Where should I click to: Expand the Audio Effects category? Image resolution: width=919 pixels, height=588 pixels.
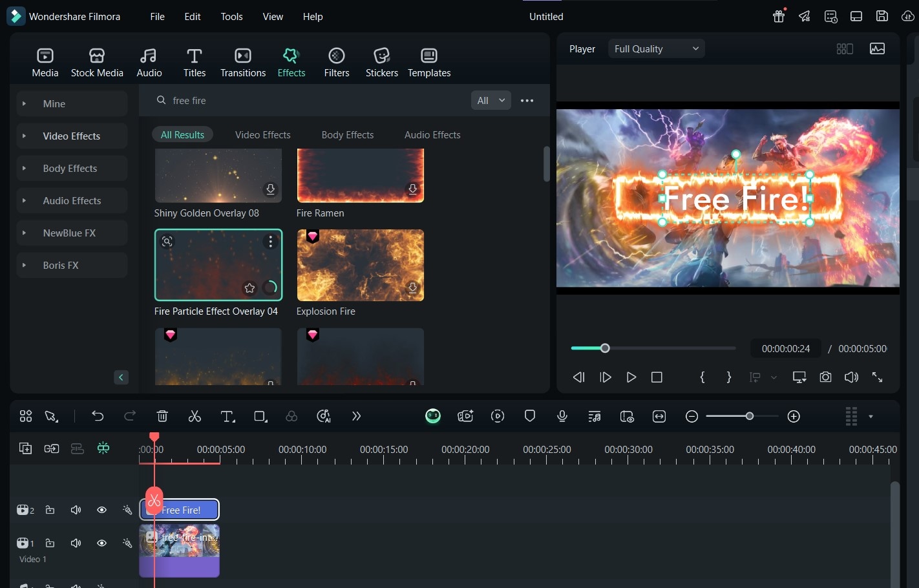coord(72,200)
